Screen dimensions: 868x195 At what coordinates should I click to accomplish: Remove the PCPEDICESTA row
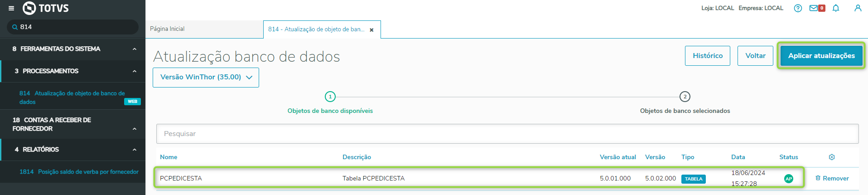(832, 178)
